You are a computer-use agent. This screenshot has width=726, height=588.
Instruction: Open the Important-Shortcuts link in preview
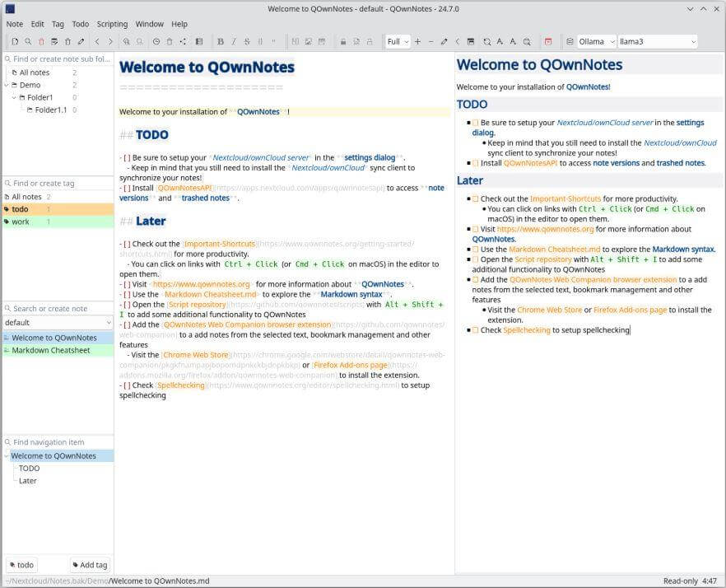(x=564, y=198)
